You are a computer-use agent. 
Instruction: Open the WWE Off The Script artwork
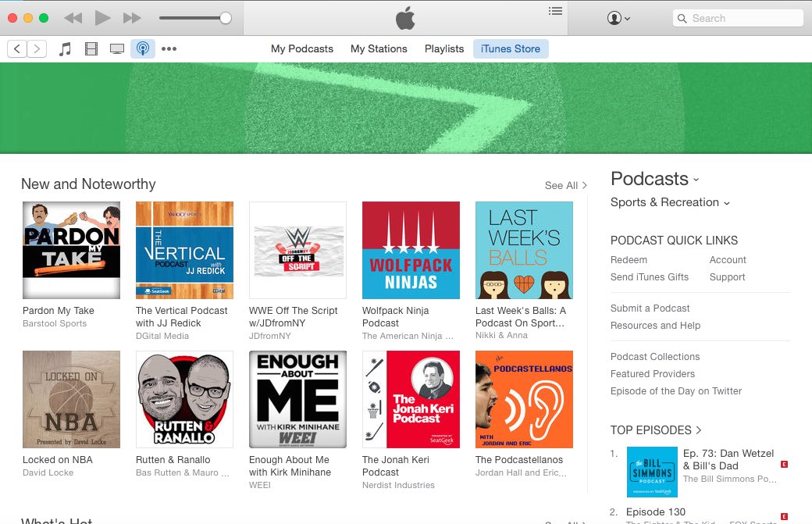click(x=297, y=250)
